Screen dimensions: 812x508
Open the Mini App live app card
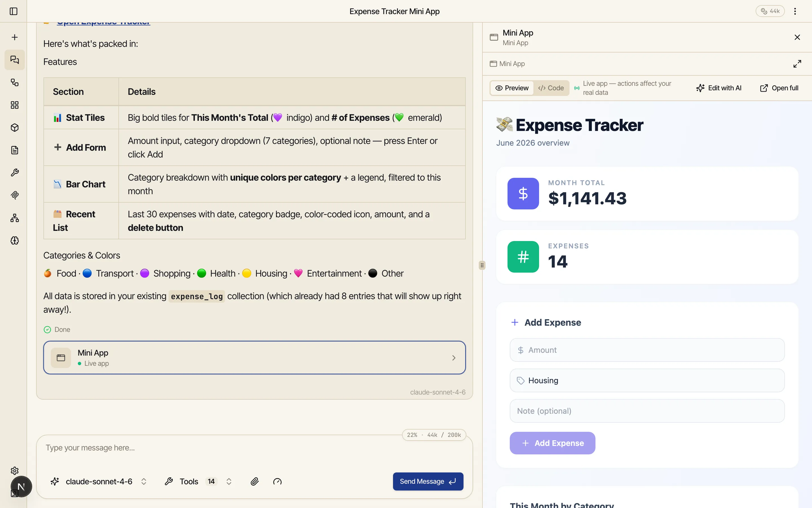254,358
